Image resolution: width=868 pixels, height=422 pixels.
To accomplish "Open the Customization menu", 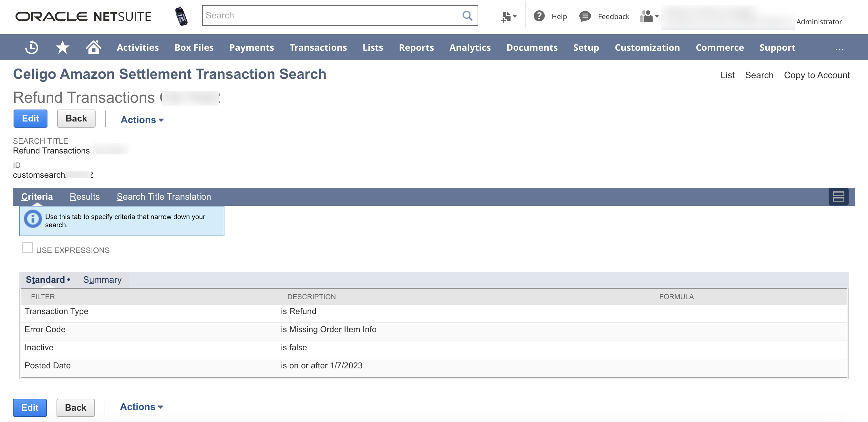I will 647,47.
